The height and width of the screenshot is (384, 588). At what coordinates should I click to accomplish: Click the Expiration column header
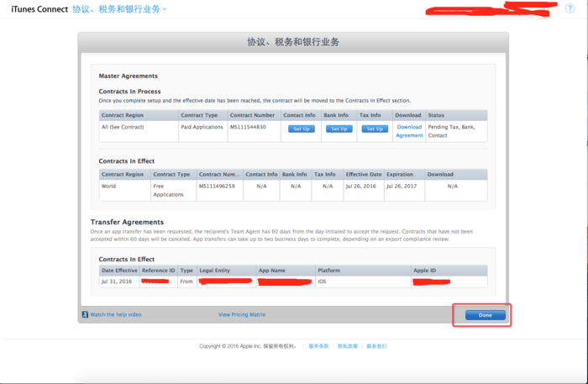click(x=401, y=174)
